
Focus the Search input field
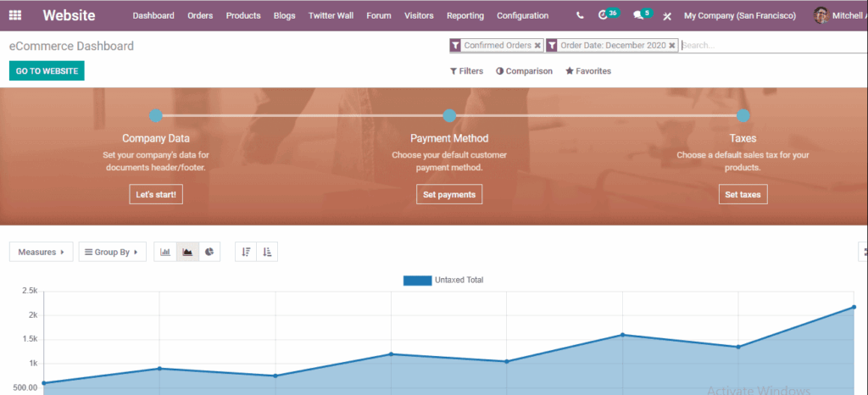point(773,46)
